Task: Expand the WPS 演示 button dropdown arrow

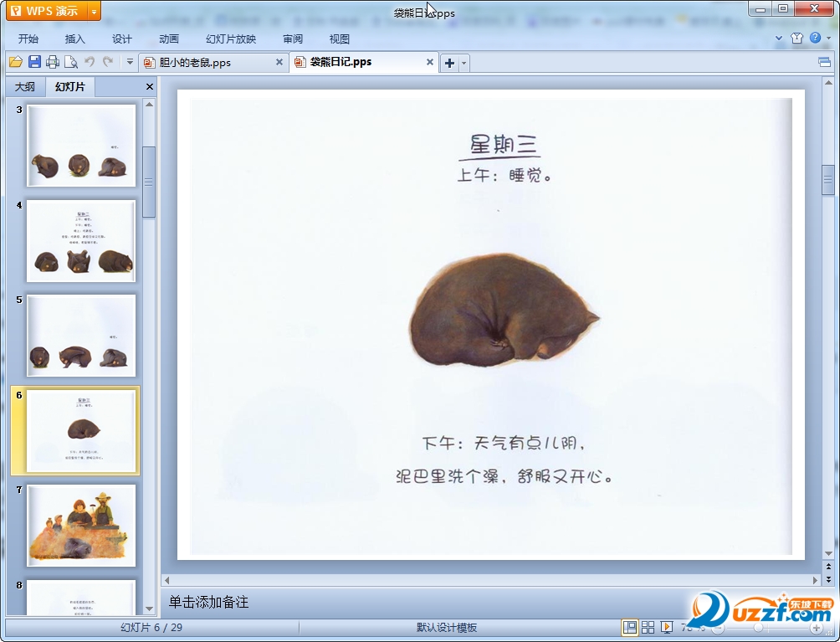Action: (x=94, y=11)
